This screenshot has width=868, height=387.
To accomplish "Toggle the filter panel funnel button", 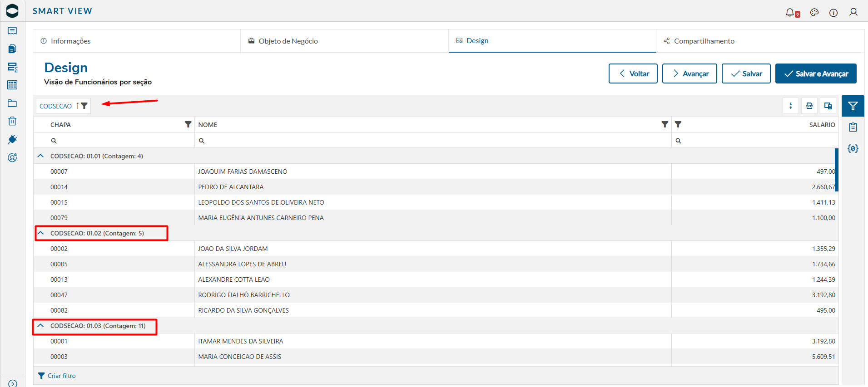I will [853, 106].
